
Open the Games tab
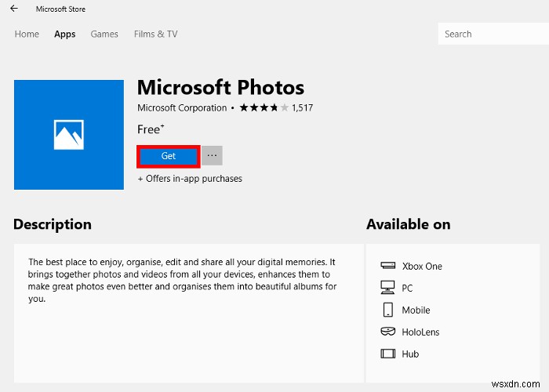104,34
